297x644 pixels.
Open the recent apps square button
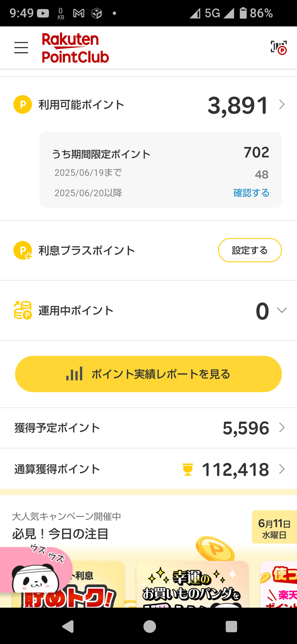231,626
